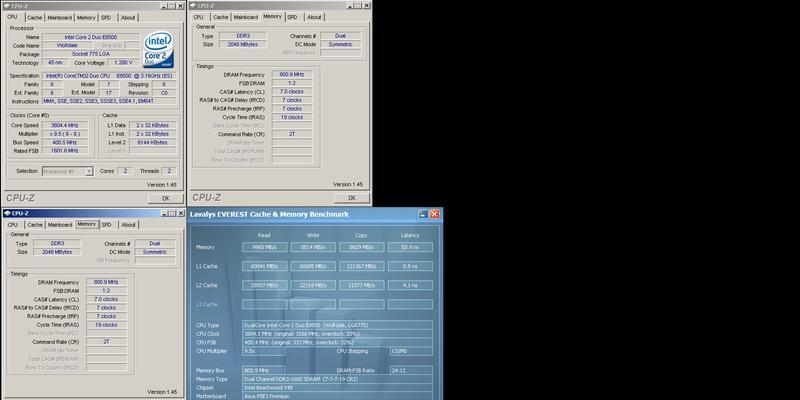Click the Everest Memory Type field

(338, 379)
